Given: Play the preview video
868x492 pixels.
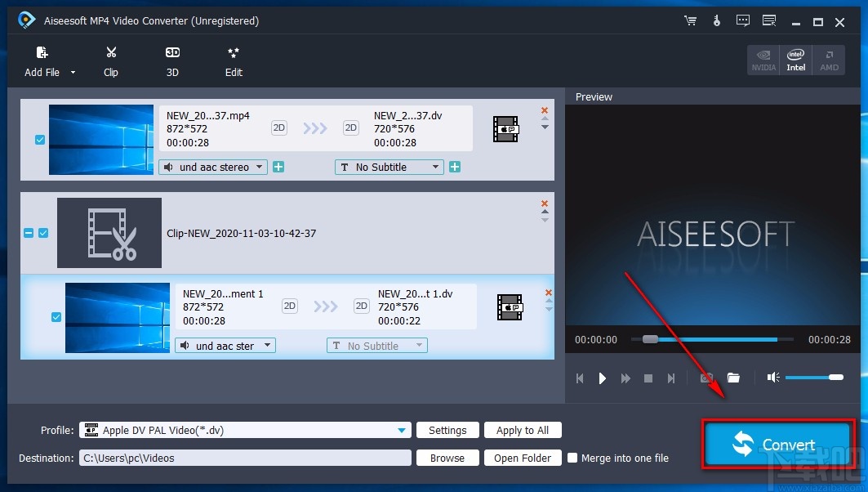Looking at the screenshot, I should point(603,378).
